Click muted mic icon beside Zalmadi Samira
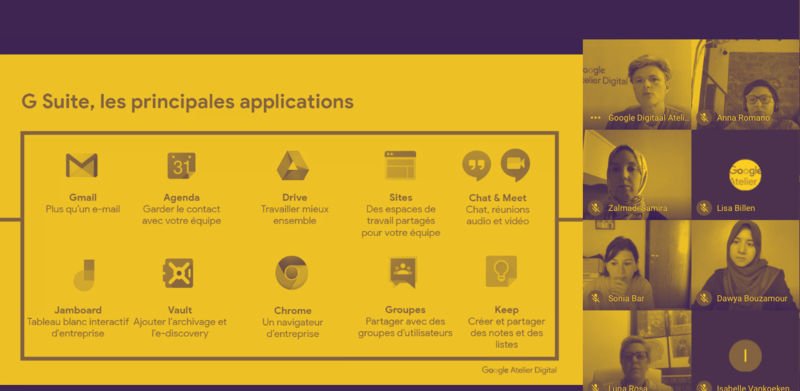Image resolution: width=800 pixels, height=391 pixels. [595, 208]
